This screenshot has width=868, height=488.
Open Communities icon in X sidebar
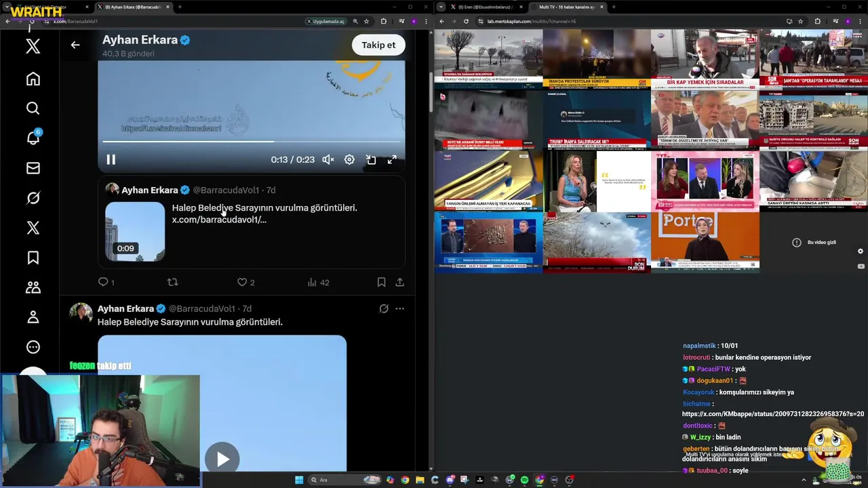tap(33, 287)
